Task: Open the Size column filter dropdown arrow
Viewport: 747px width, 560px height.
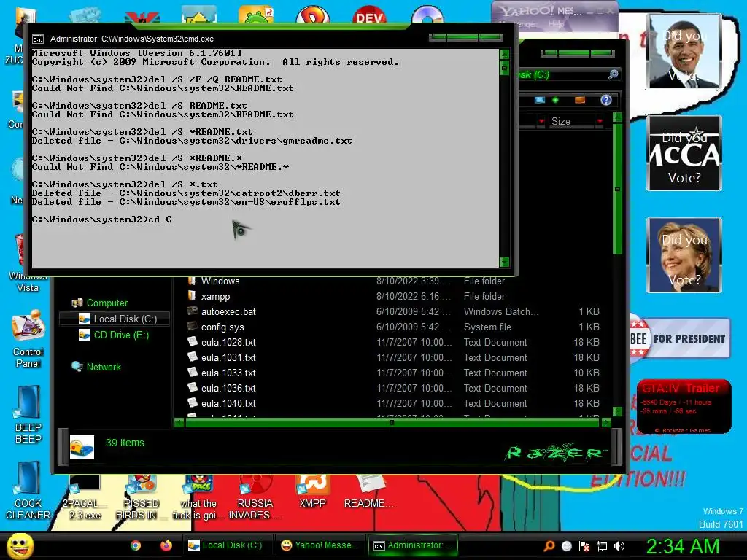Action: coord(600,122)
